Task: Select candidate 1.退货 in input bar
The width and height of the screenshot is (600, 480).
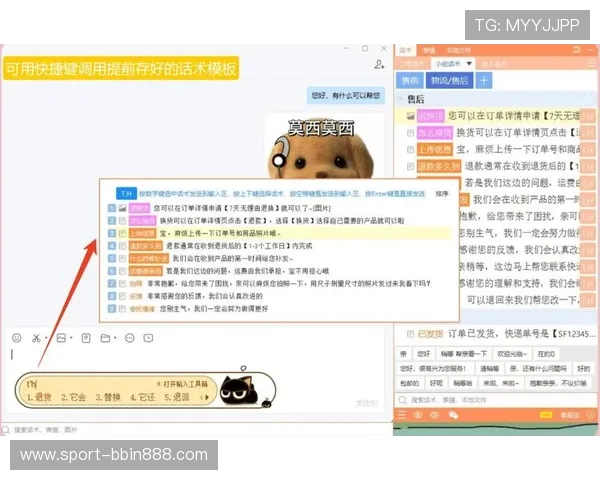Action: coord(39,397)
